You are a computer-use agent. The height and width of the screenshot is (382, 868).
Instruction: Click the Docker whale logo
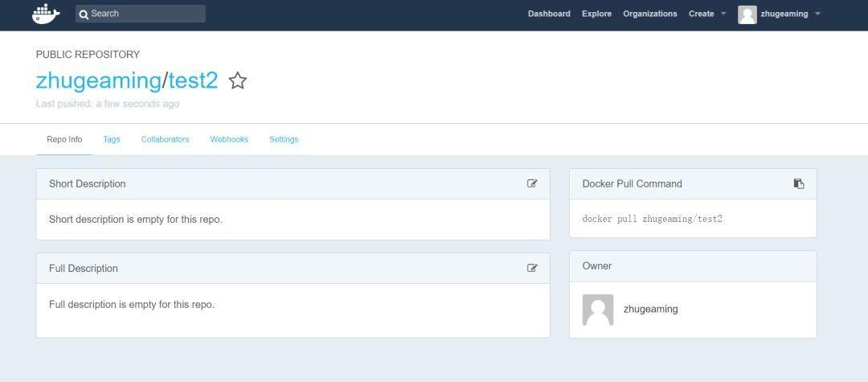click(46, 14)
